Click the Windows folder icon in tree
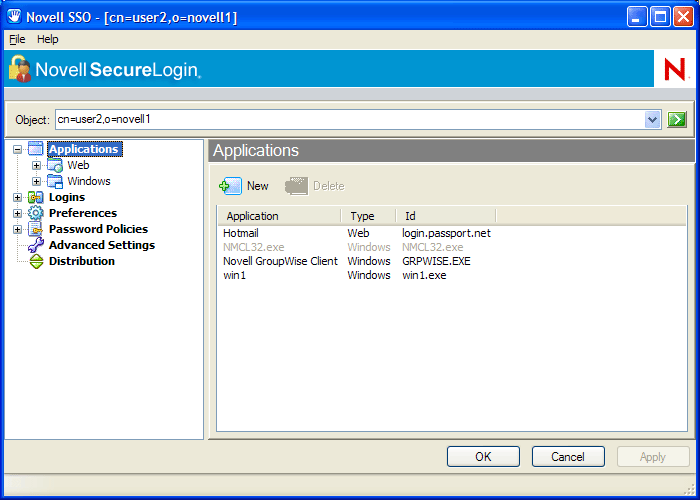Screen dimensions: 700x500 click(55, 181)
